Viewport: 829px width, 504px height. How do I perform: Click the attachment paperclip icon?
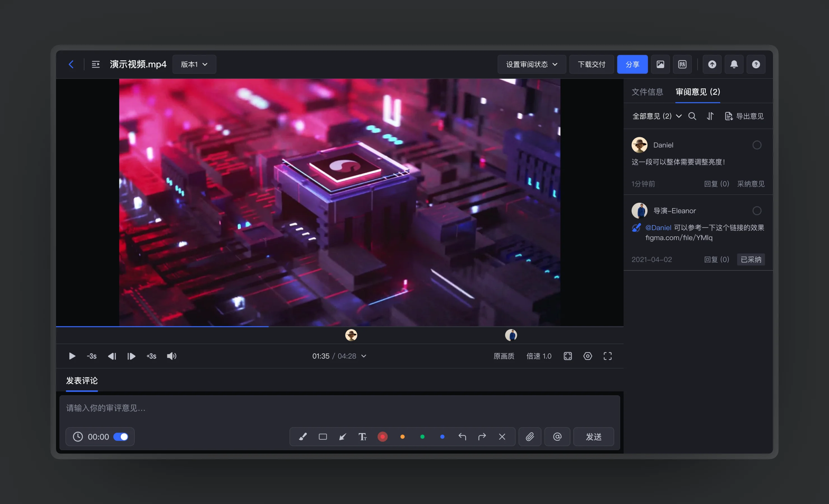[530, 436]
